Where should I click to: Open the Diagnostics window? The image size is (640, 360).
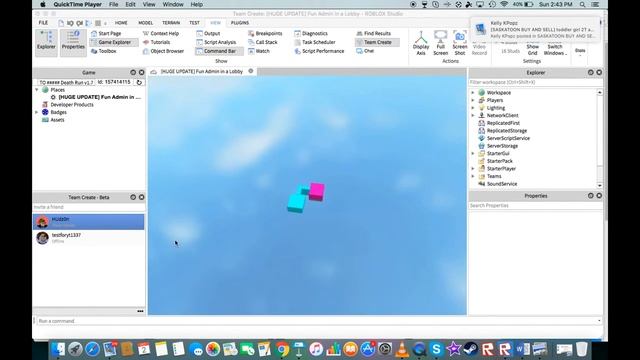click(311, 33)
